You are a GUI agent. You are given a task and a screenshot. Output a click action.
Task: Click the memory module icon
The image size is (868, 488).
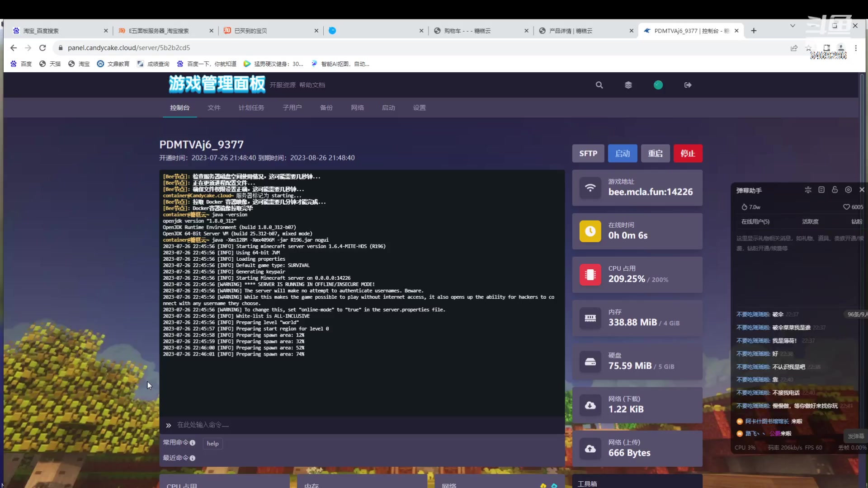(590, 318)
